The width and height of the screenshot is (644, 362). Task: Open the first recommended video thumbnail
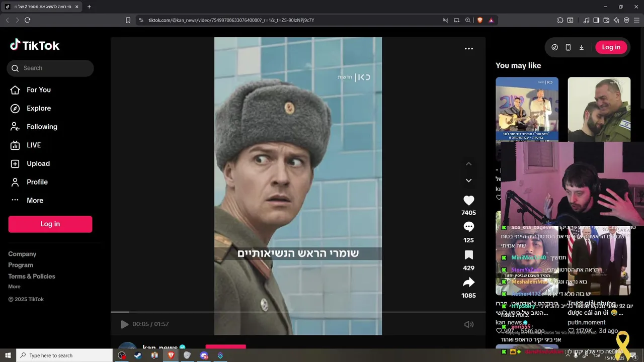[x=527, y=109]
